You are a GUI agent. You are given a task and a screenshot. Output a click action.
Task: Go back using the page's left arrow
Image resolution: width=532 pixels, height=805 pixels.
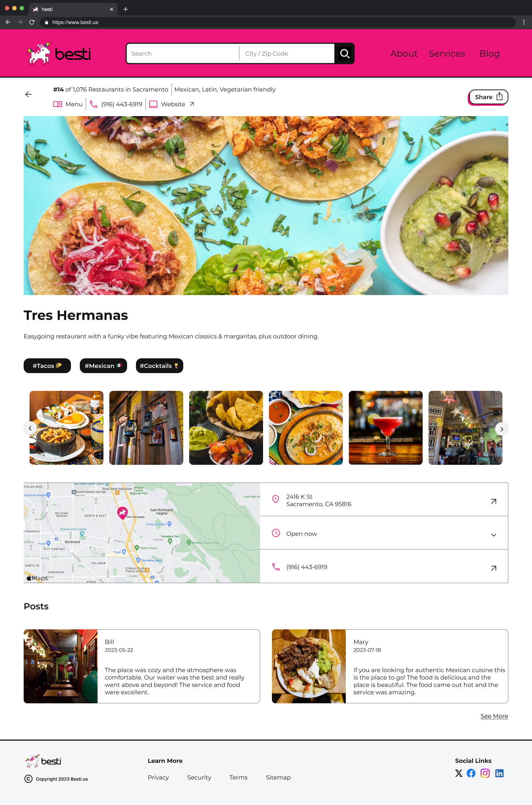(28, 94)
